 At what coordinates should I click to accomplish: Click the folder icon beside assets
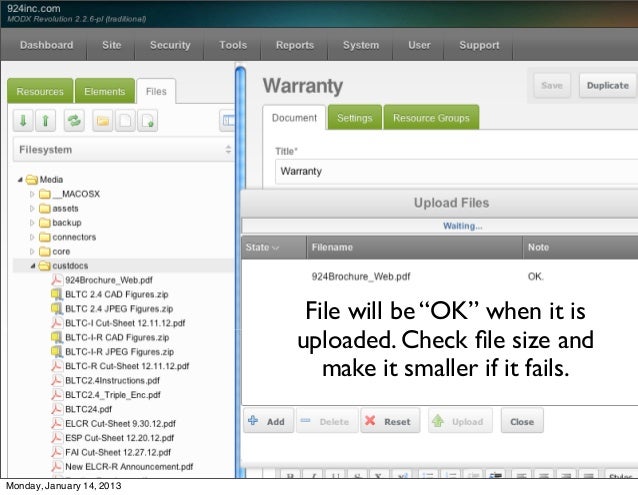[45, 209]
